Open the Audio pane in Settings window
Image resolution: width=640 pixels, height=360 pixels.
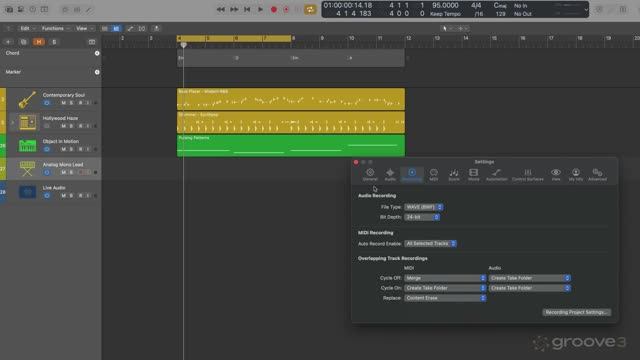coord(390,175)
